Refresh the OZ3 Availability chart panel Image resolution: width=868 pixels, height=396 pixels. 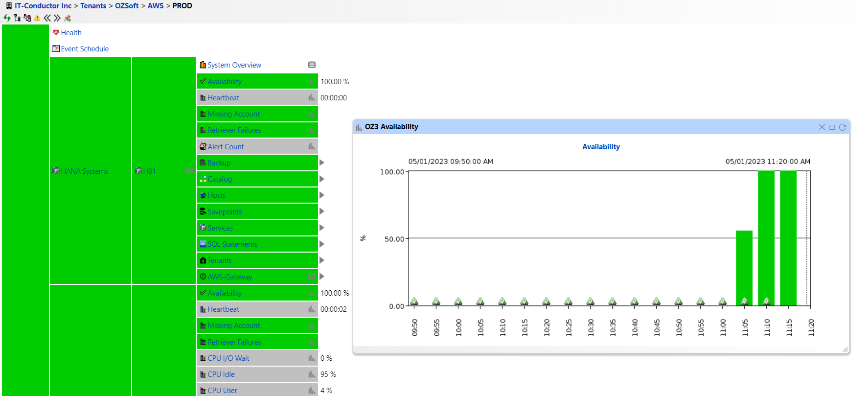coord(843,127)
